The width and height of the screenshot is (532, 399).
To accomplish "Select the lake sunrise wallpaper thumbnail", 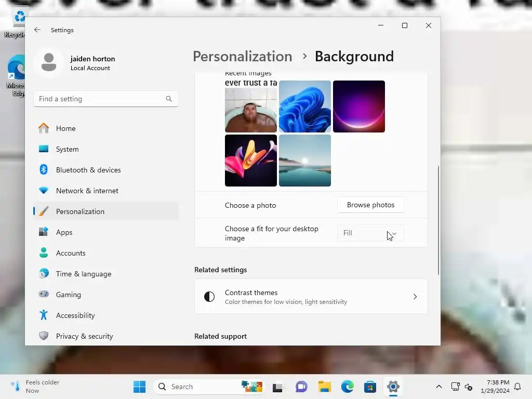I will click(x=304, y=161).
